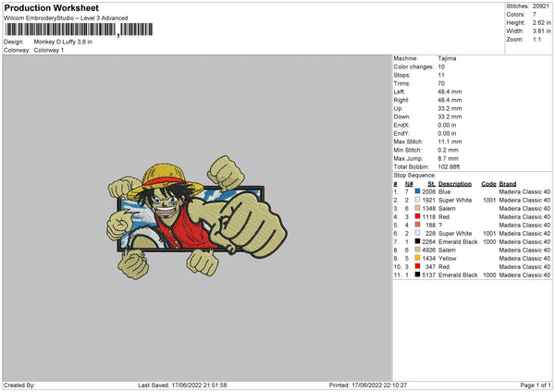Click code '1000' in the 5137 Emerald Black row
Viewport: 555px width, 392px height.
tap(489, 275)
